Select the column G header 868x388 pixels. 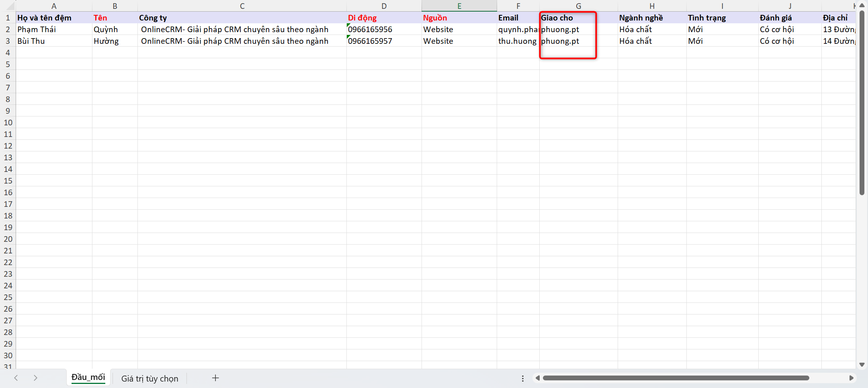(x=578, y=6)
